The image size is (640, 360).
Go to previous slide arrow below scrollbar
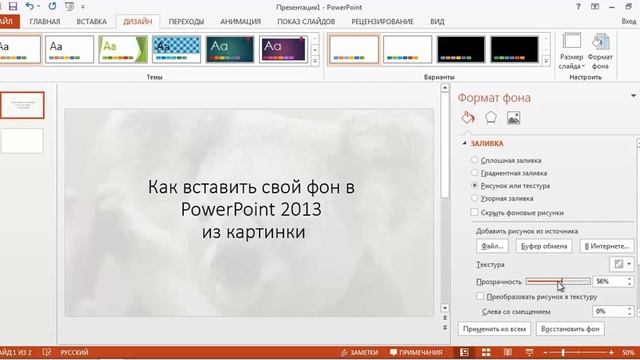pos(445,318)
